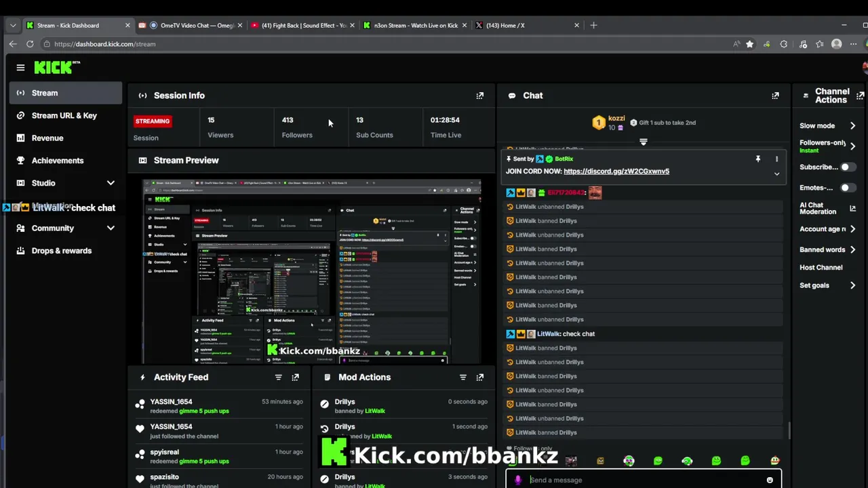
Task: Pop out the Channel Actions panel
Action: coord(860,96)
